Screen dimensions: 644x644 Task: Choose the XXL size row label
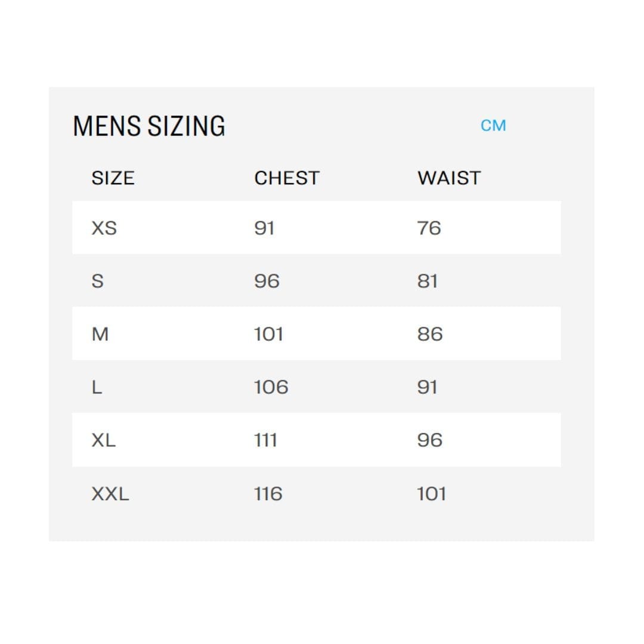110,494
